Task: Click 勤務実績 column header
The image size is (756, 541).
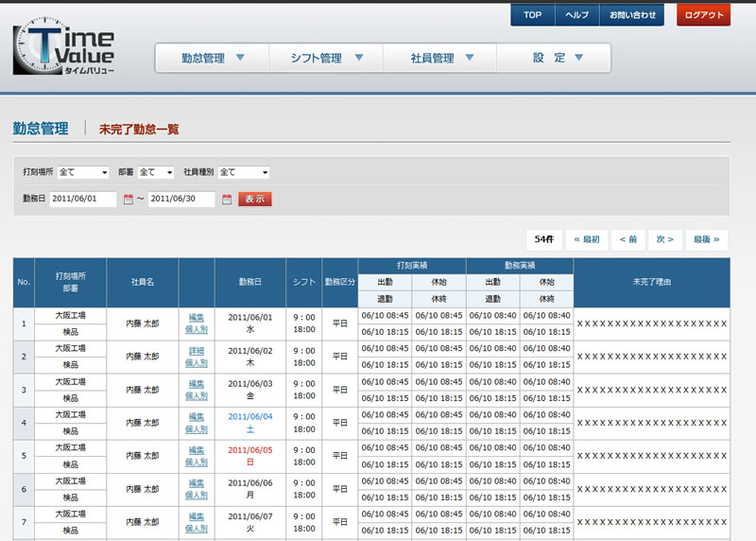Action: (520, 266)
